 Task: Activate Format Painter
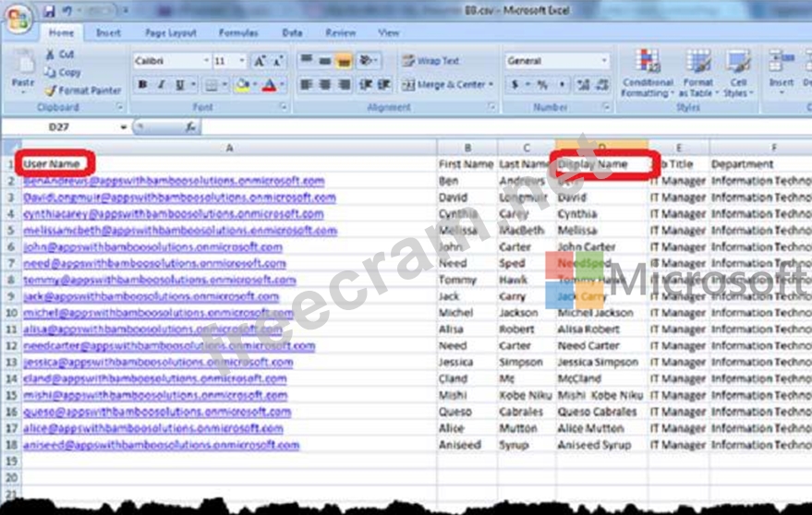point(83,90)
